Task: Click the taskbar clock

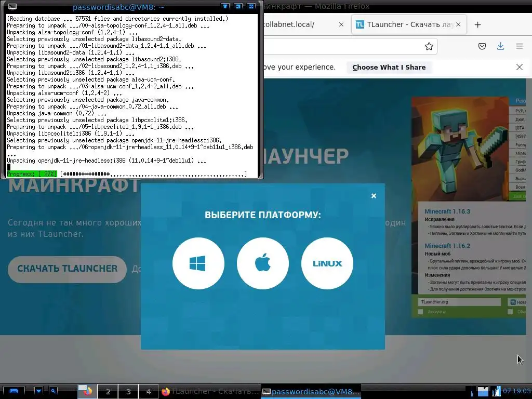Action: pos(516,391)
